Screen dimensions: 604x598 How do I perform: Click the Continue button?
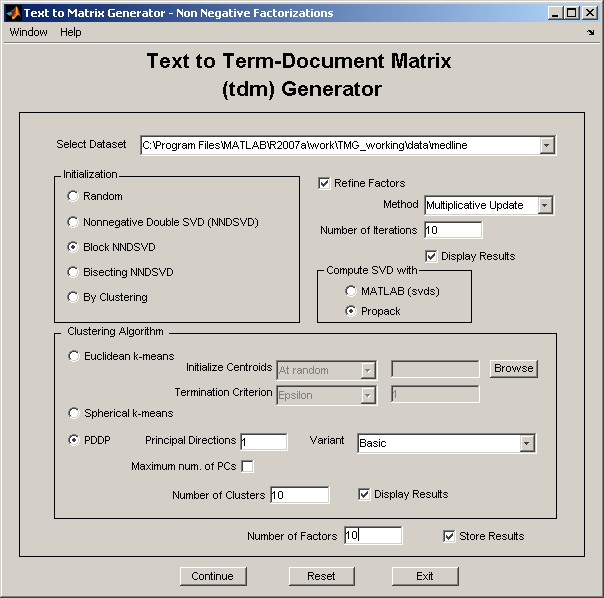click(213, 576)
